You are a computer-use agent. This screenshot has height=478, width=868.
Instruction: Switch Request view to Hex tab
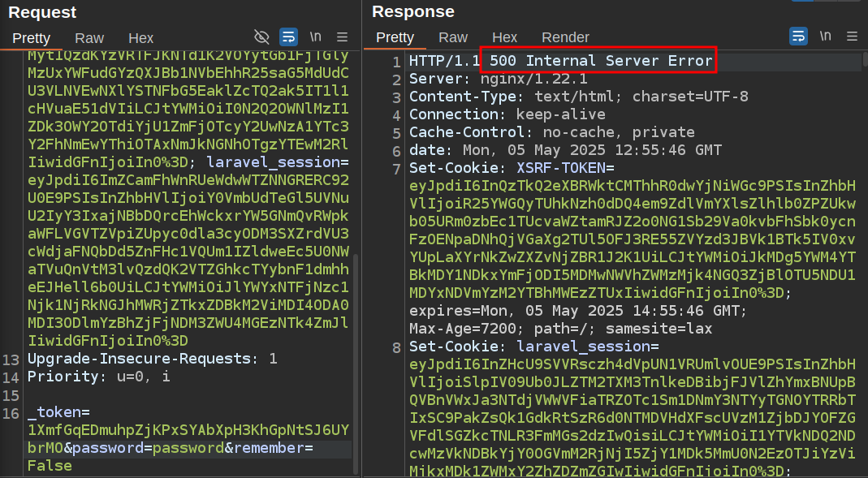pyautogui.click(x=140, y=38)
